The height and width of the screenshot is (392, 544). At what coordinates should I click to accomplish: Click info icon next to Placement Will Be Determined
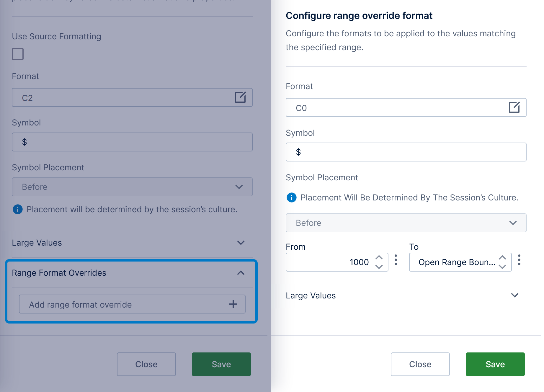pos(292,197)
